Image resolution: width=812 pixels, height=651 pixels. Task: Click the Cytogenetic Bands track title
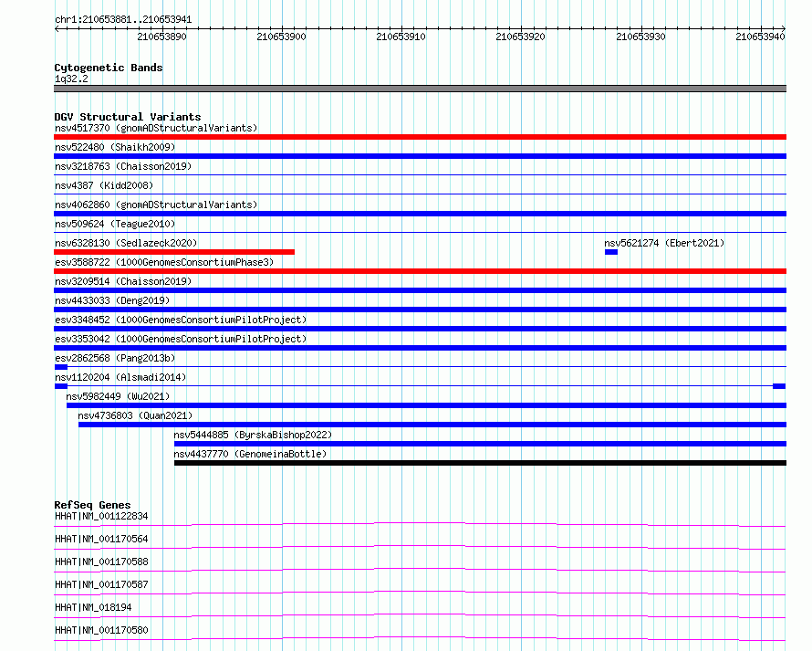pyautogui.click(x=109, y=68)
